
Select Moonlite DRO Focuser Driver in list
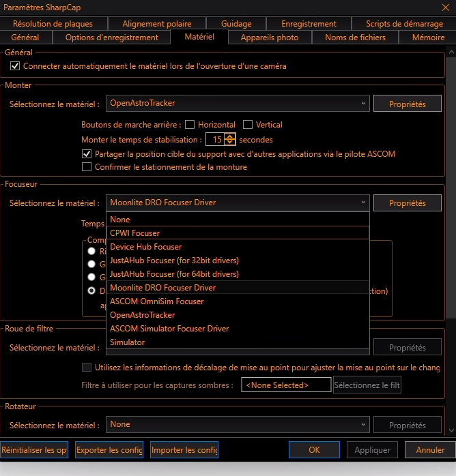point(238,288)
